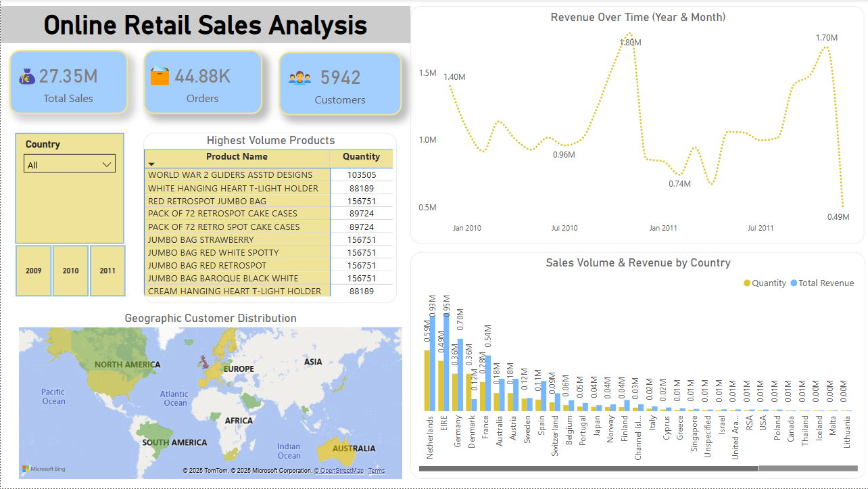The width and height of the screenshot is (868, 489).
Task: Click the money bag icon on Total Sales card
Action: [26, 75]
